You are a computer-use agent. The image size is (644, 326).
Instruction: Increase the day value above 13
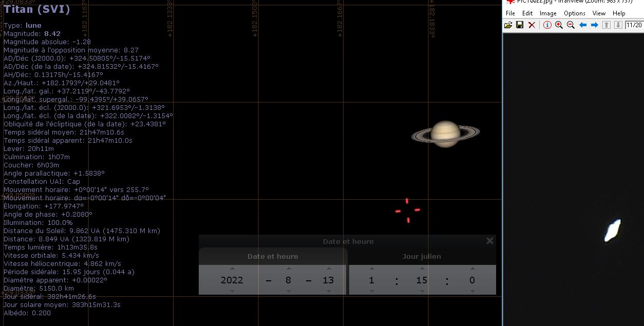point(329,269)
